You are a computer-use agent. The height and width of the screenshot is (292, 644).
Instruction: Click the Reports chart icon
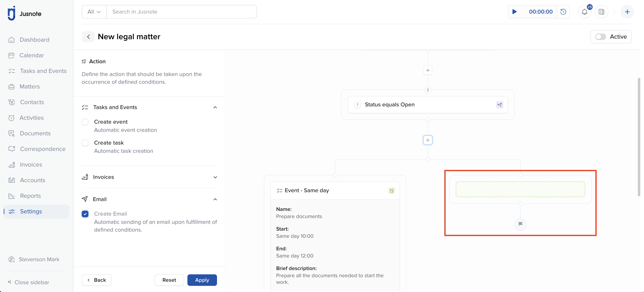pos(12,196)
